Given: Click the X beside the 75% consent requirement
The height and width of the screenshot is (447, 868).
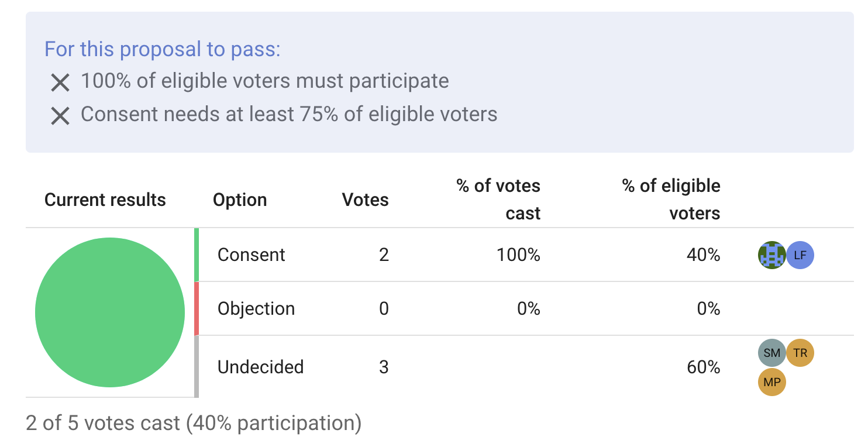Looking at the screenshot, I should 60,115.
